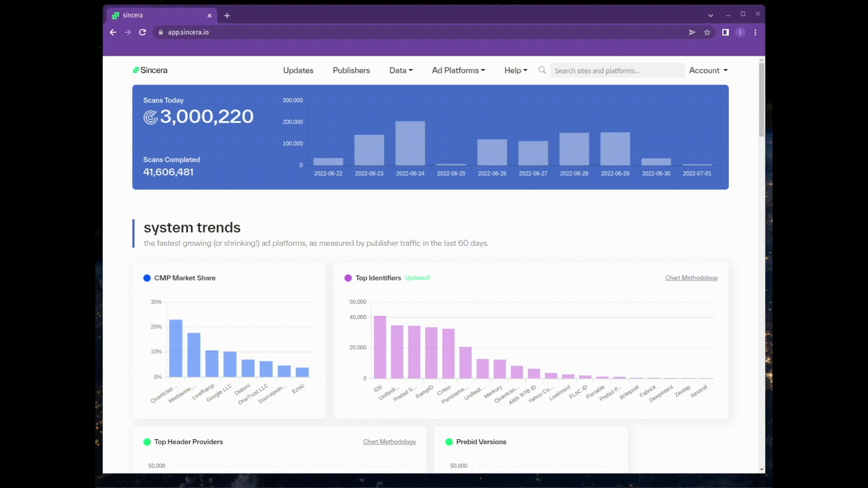
Task: Open the Help dropdown menu
Action: (515, 70)
